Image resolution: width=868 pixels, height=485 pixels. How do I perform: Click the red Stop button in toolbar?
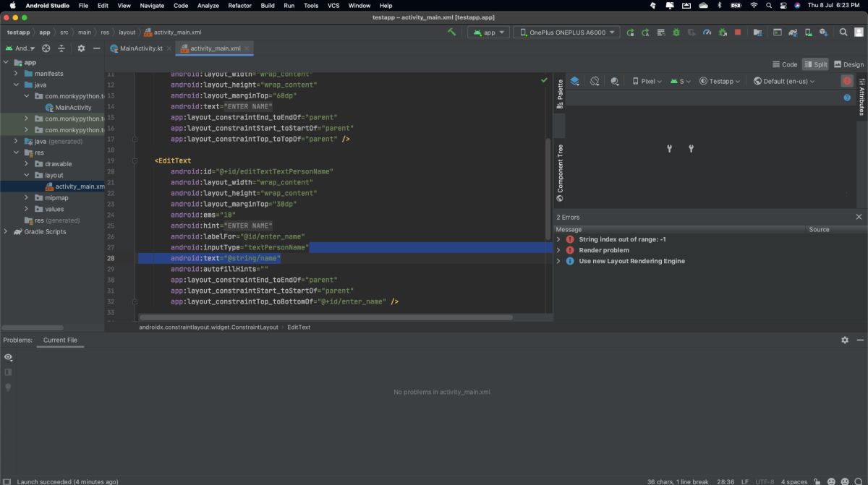(738, 33)
